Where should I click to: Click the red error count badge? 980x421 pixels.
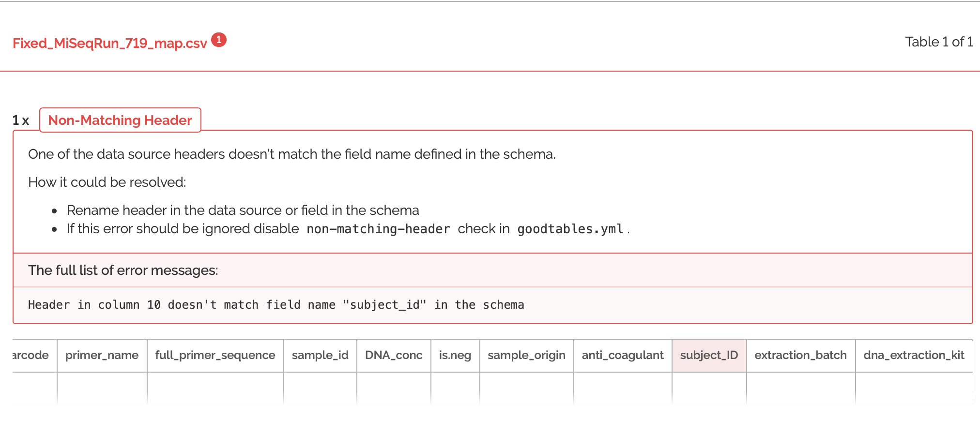(219, 40)
